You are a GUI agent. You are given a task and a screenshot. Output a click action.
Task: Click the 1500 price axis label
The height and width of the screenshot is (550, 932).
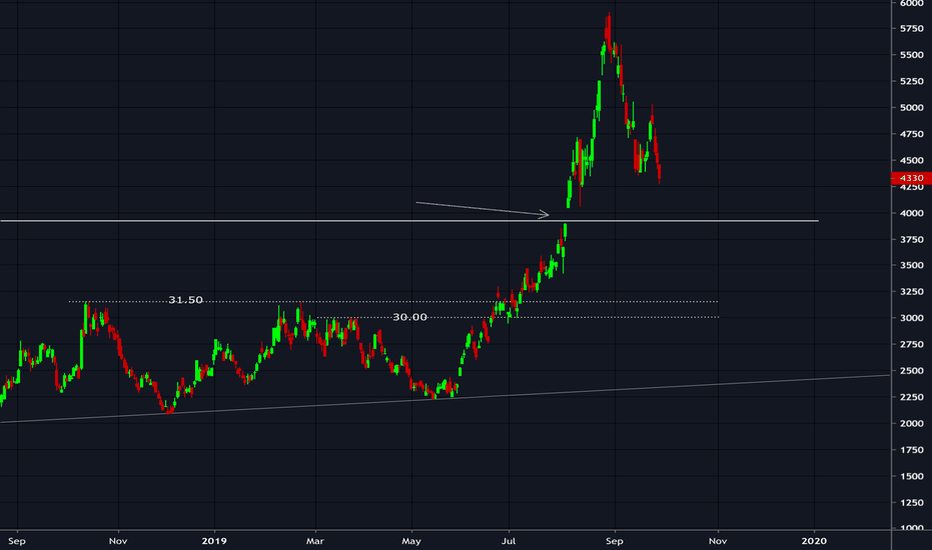[x=912, y=476]
